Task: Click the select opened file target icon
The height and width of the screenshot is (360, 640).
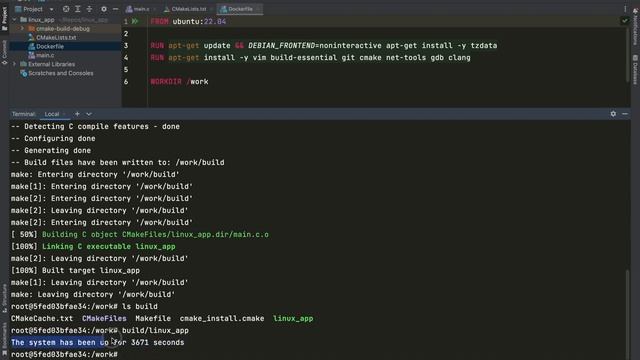Action: point(66,9)
